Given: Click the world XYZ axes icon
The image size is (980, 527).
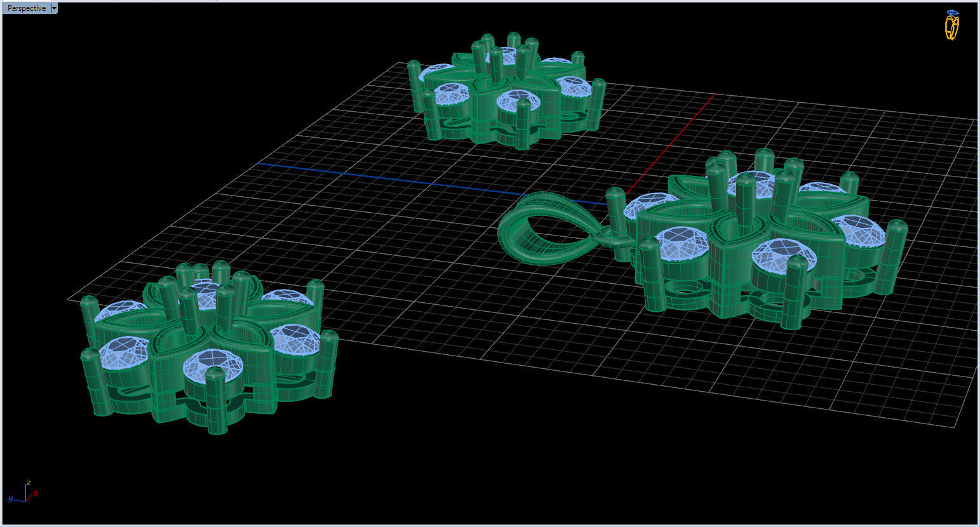Looking at the screenshot, I should click(23, 492).
